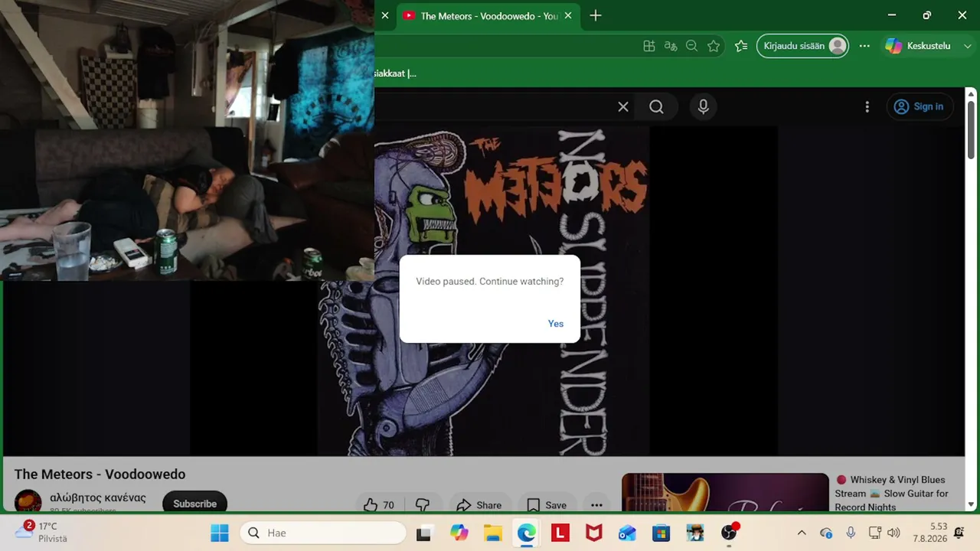Click the scrollbar down arrow
Viewport: 980px width, 551px height.
coord(971,504)
